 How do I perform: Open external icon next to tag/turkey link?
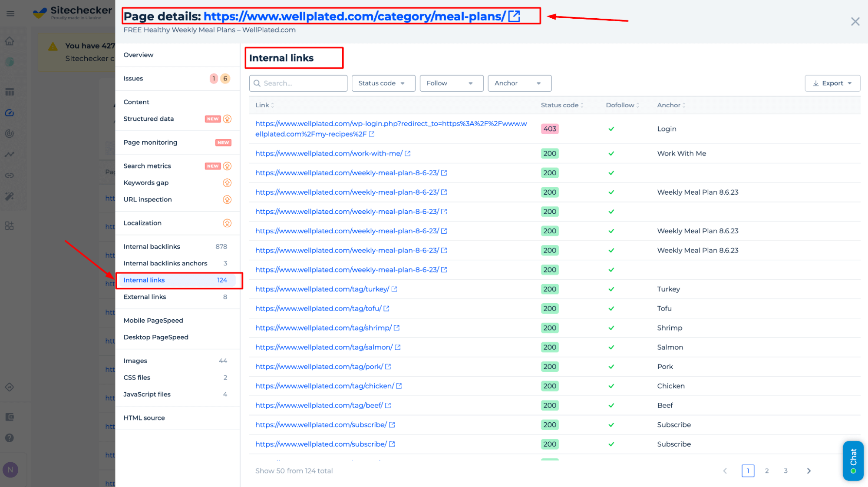(394, 289)
